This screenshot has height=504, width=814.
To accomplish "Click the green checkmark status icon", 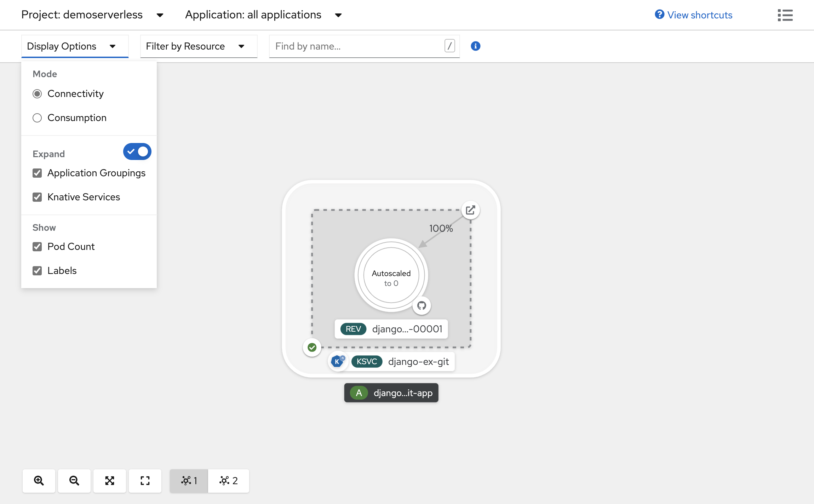I will (312, 347).
